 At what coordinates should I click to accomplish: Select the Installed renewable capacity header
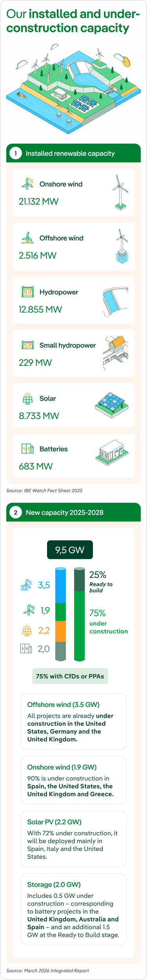pyautogui.click(x=73, y=153)
